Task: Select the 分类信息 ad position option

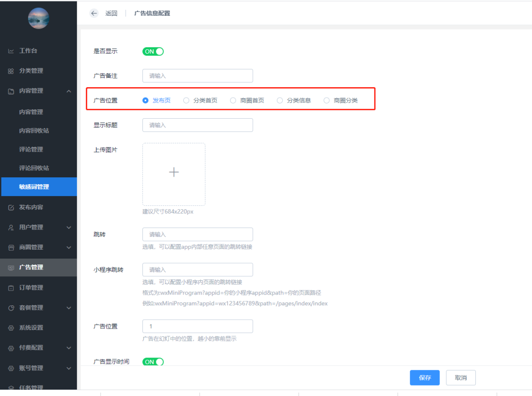Action: tap(279, 100)
